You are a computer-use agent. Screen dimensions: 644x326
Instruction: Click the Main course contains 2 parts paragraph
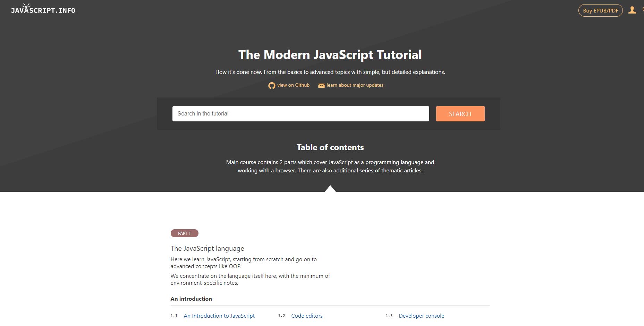330,166
